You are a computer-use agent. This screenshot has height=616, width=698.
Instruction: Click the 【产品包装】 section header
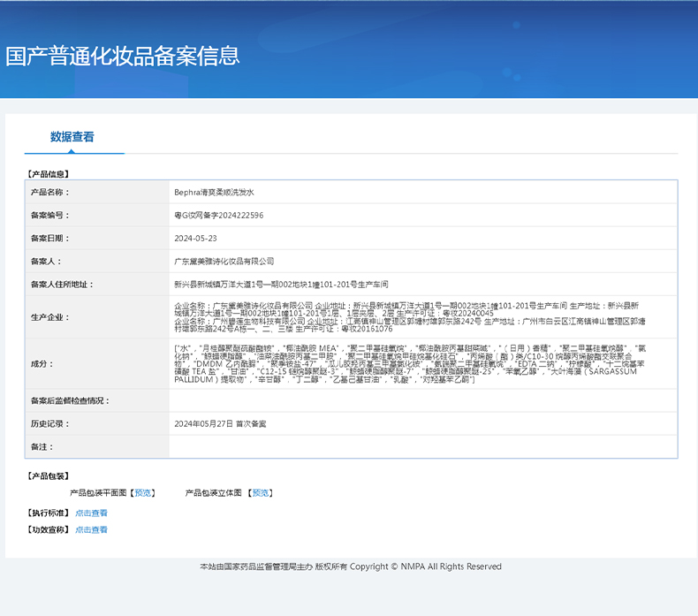(x=48, y=476)
